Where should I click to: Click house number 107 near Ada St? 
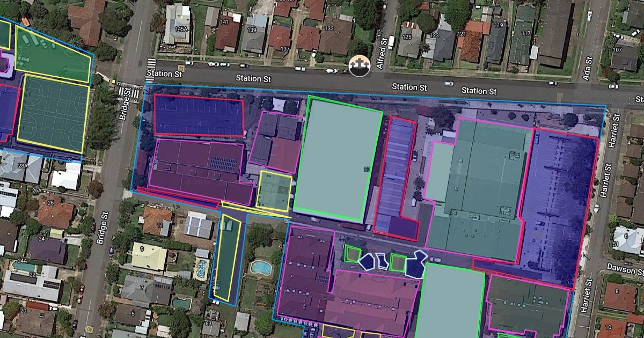click(617, 50)
